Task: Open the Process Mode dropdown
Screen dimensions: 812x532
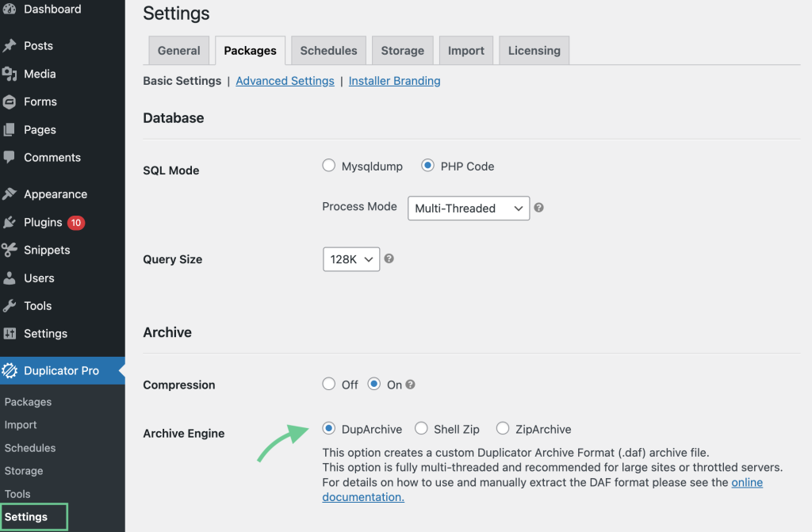Action: click(468, 208)
